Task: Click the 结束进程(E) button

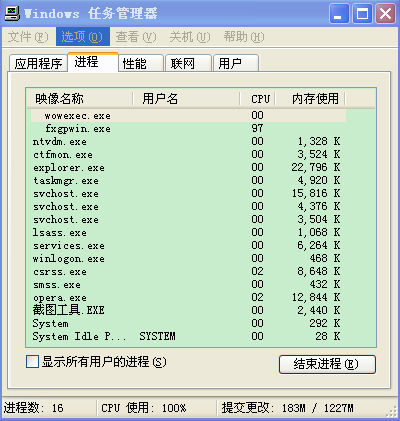Action: (x=327, y=364)
